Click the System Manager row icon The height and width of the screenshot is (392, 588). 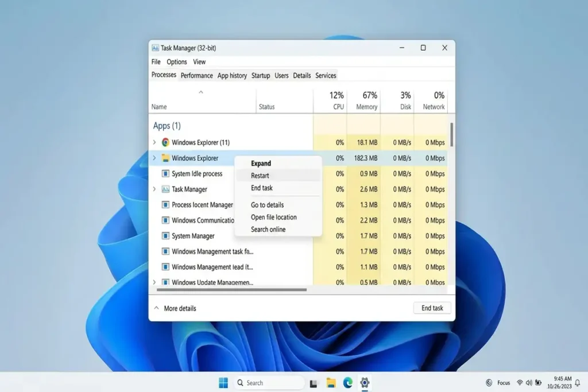coord(165,236)
